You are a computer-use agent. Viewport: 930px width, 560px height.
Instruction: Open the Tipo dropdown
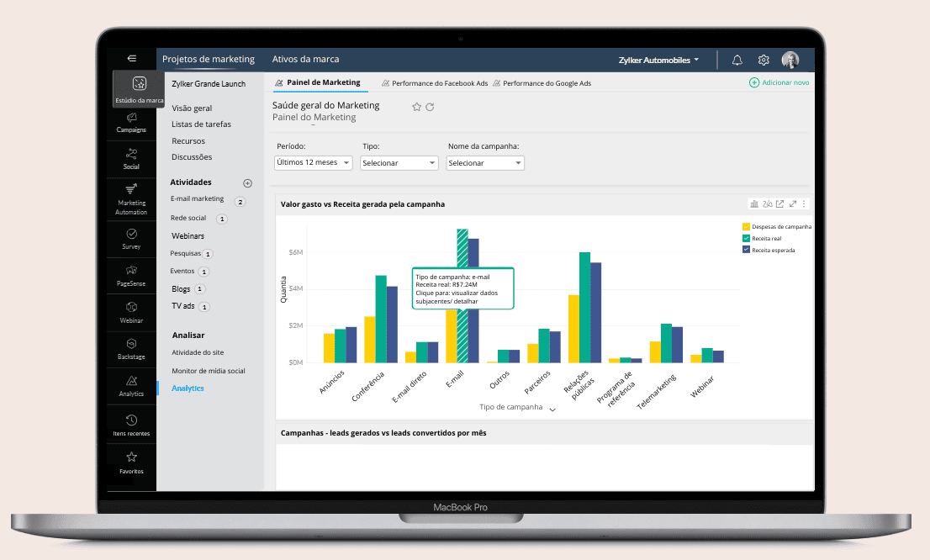pos(399,163)
